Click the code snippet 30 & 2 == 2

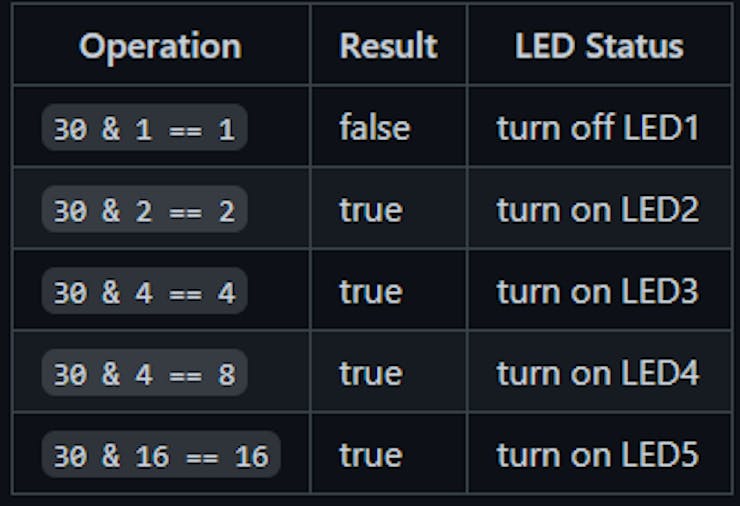coord(144,210)
